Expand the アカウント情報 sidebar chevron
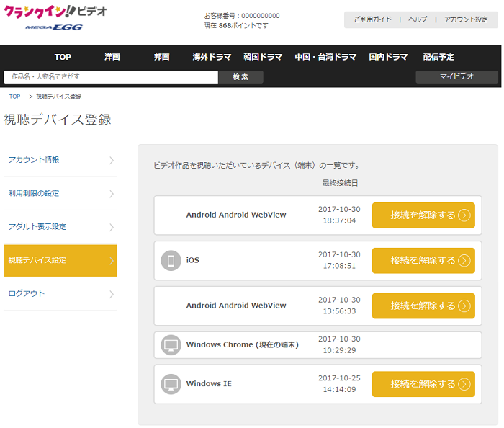Image resolution: width=504 pixels, height=428 pixels. click(111, 160)
